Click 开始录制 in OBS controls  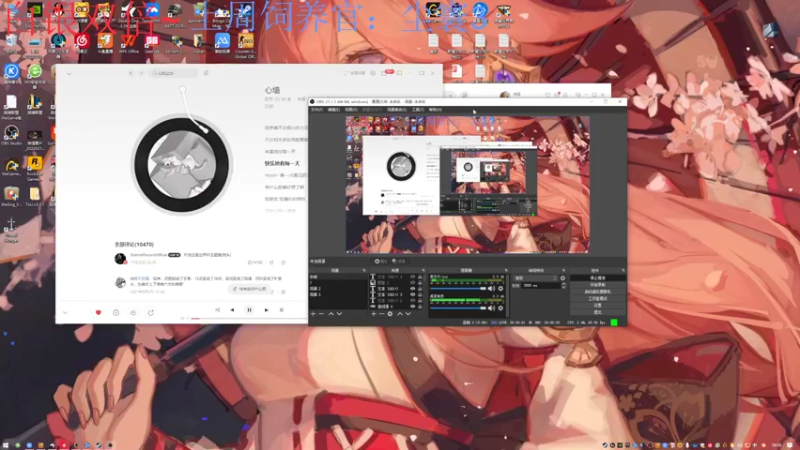597,285
